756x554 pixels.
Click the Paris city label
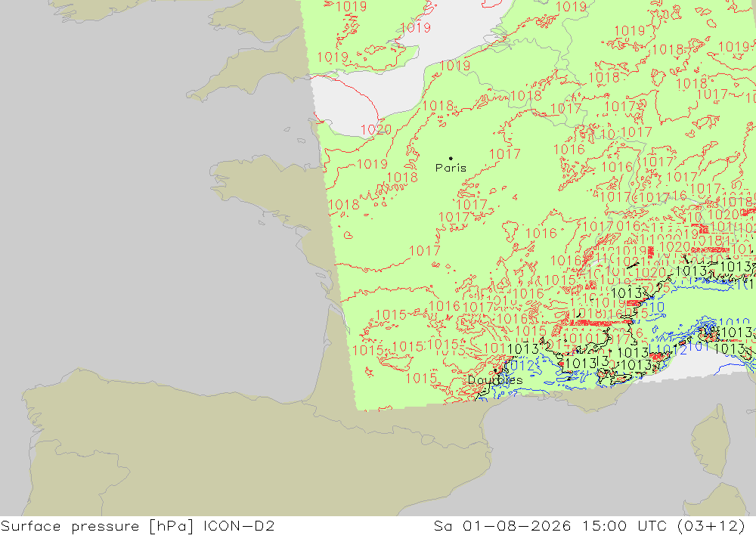(x=451, y=168)
